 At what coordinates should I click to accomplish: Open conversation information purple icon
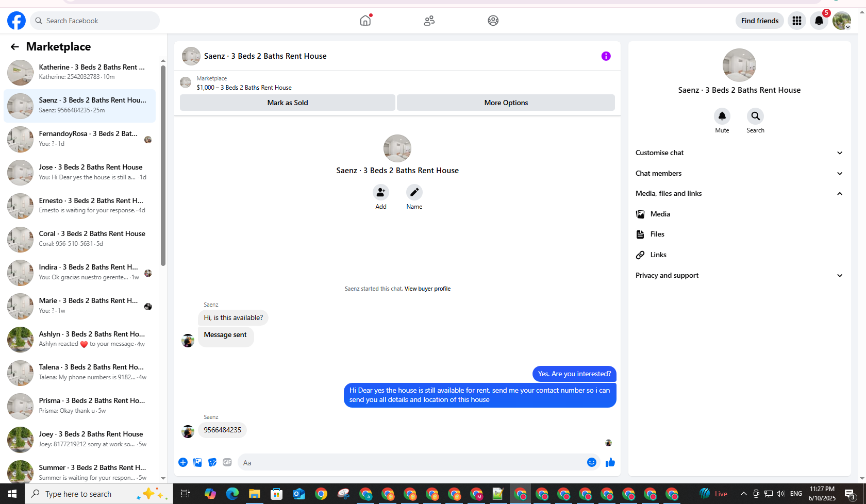tap(606, 56)
